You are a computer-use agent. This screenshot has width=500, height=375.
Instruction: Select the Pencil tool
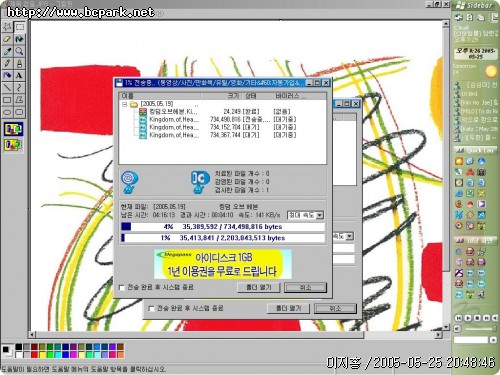(7, 63)
